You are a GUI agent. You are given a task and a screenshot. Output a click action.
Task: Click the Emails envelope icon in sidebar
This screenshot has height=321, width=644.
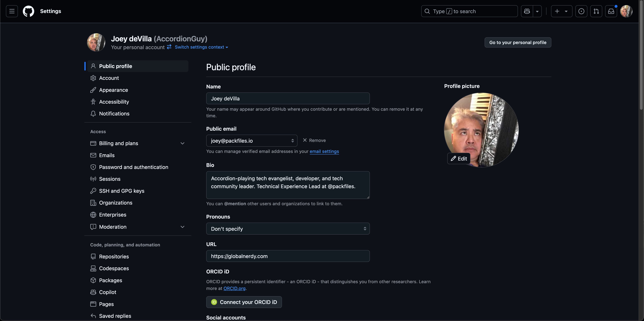click(93, 155)
